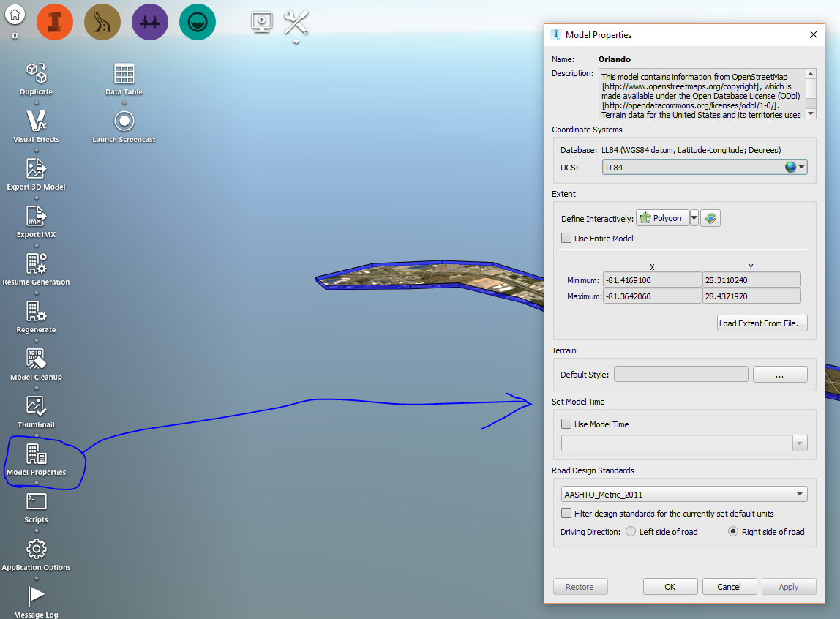
Task: Click the Restore button
Action: (580, 586)
